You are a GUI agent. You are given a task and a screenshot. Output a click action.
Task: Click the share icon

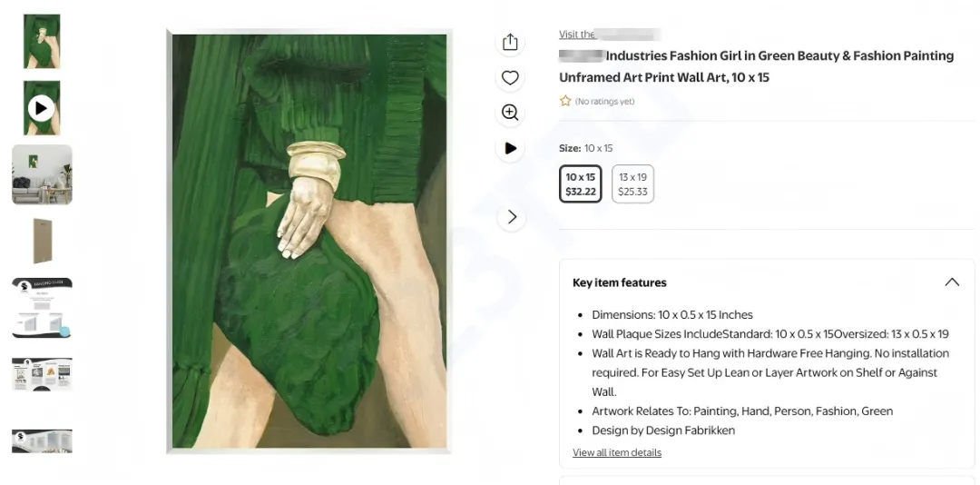[x=510, y=43]
